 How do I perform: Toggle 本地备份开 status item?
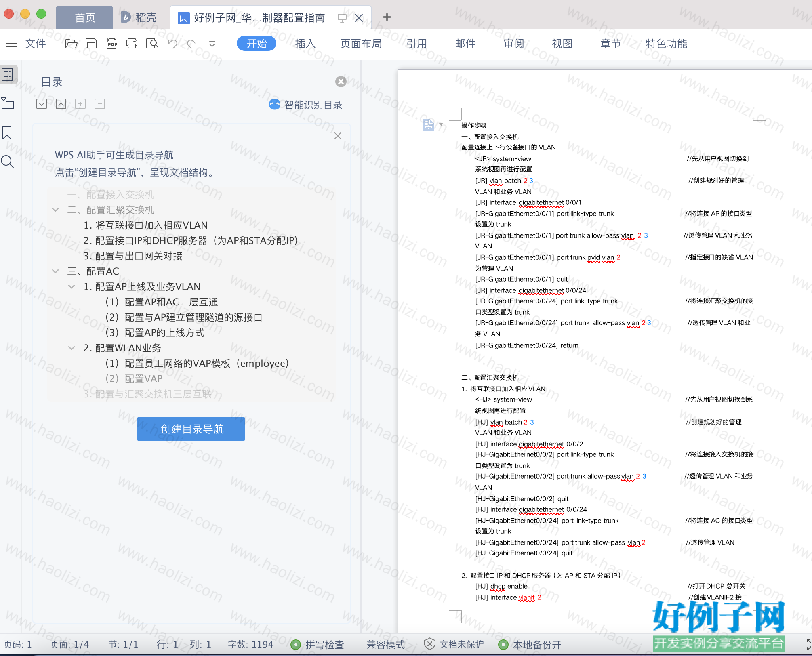[530, 644]
